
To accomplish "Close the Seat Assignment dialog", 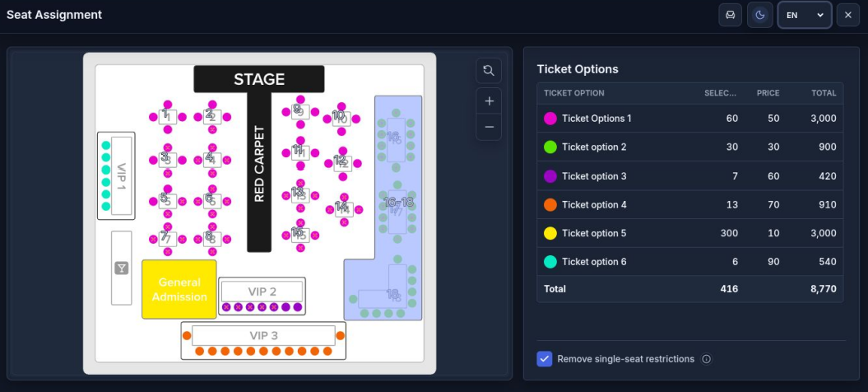I will click(848, 15).
